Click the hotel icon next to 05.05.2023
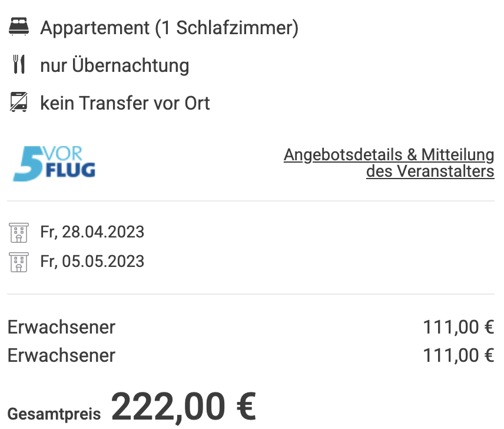 point(19,262)
